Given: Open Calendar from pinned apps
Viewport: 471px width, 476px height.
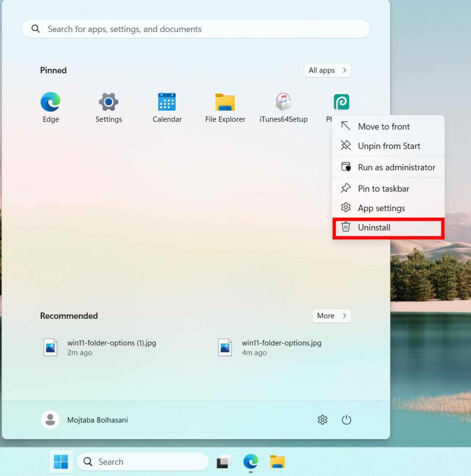Looking at the screenshot, I should pyautogui.click(x=167, y=107).
